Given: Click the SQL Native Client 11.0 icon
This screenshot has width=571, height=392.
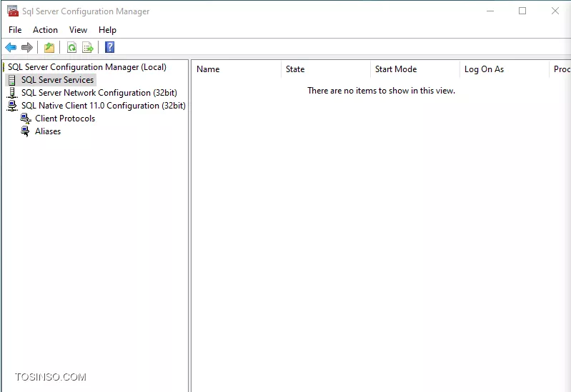Looking at the screenshot, I should click(x=12, y=106).
